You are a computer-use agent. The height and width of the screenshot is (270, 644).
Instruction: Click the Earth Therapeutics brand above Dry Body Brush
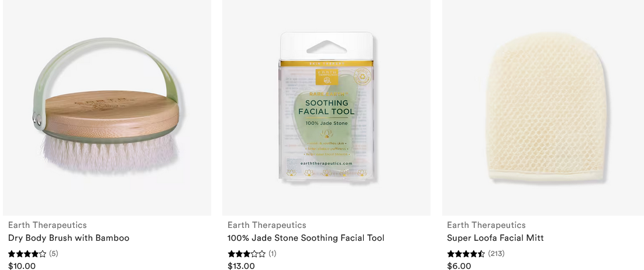[x=47, y=225]
